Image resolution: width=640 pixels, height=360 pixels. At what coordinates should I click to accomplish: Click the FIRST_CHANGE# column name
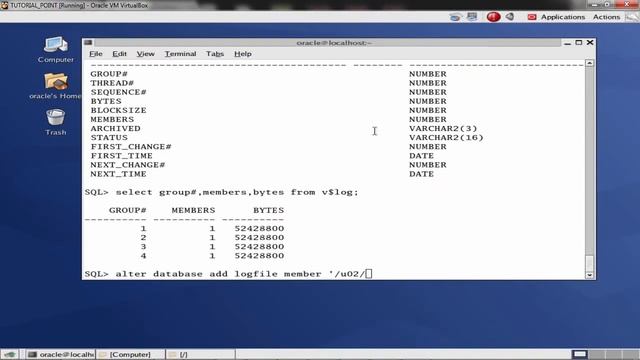pos(131,147)
